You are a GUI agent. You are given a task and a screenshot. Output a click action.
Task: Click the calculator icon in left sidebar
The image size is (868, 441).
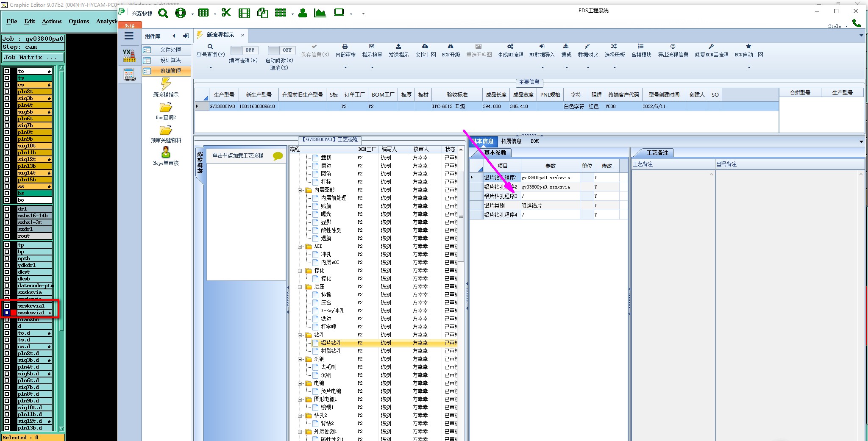coord(129,75)
